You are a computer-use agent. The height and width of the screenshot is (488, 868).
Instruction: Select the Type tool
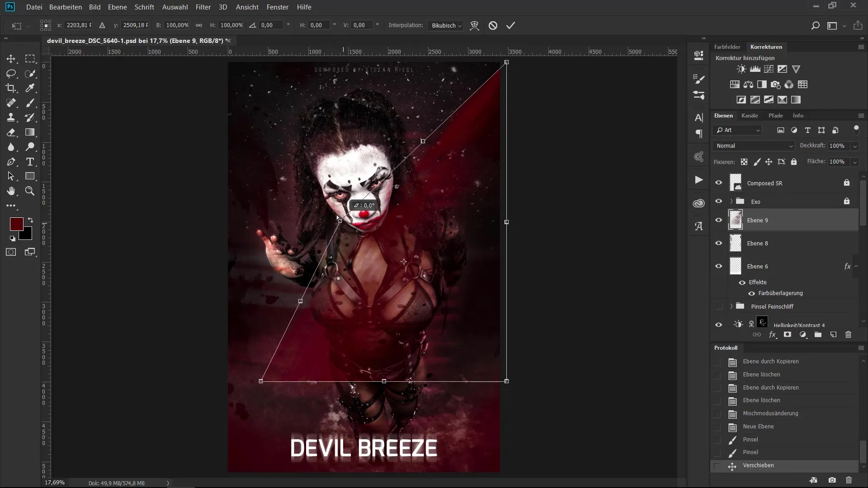click(x=30, y=162)
